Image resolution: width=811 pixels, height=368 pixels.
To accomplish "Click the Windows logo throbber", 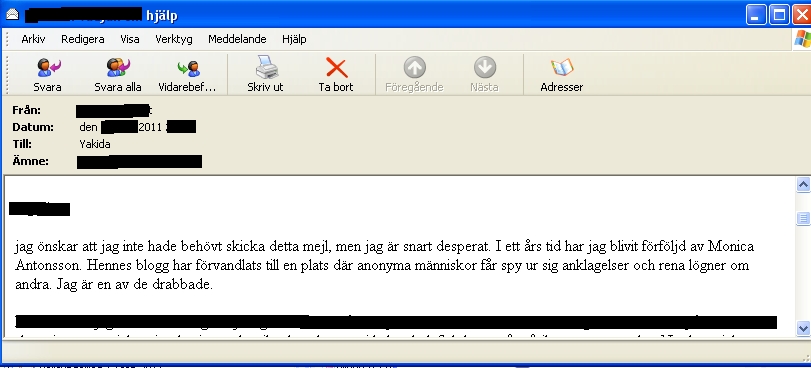I will click(x=802, y=39).
